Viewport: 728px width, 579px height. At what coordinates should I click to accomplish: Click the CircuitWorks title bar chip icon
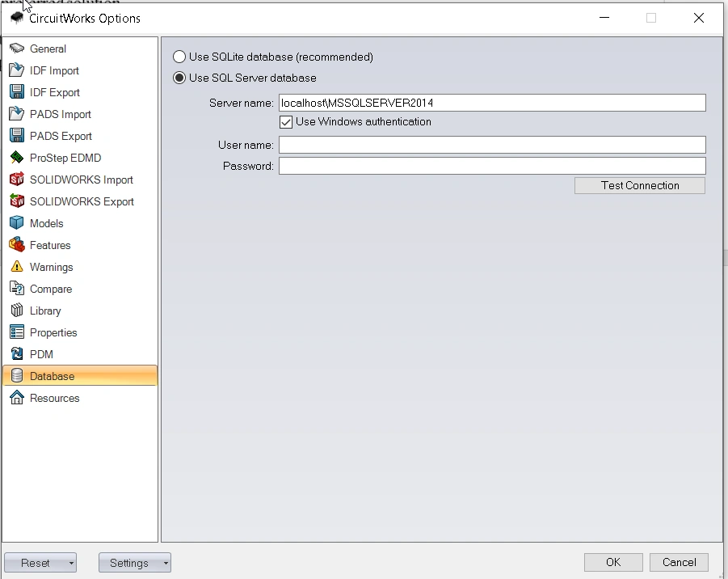coord(17,18)
